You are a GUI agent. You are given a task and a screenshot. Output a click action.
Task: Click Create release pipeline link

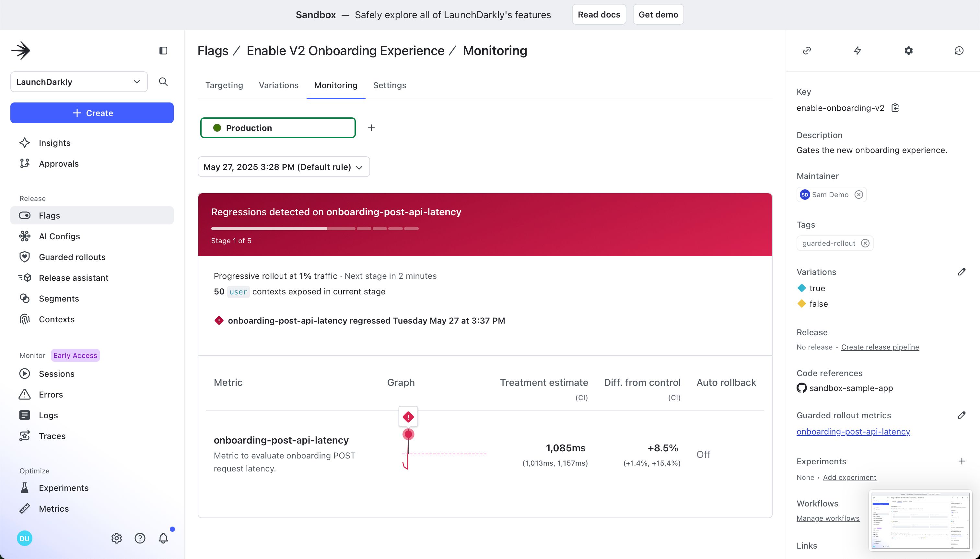880,347
